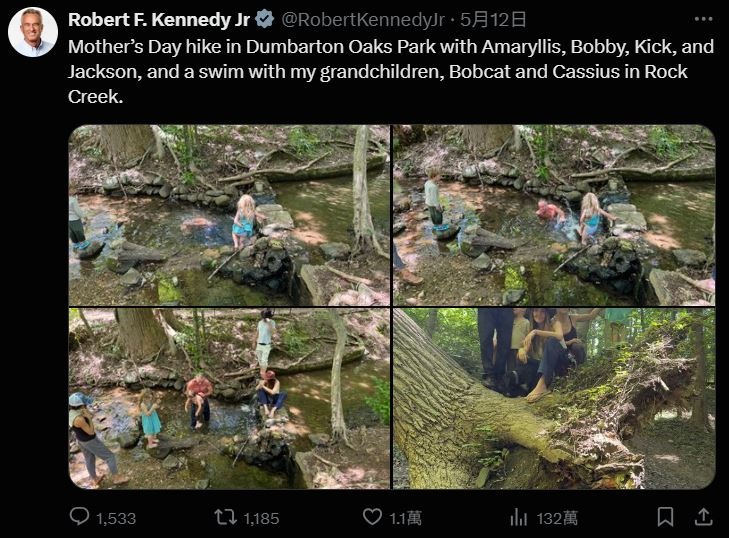Click the 132萬 views count
The width and height of the screenshot is (729, 538).
pyautogui.click(x=557, y=518)
